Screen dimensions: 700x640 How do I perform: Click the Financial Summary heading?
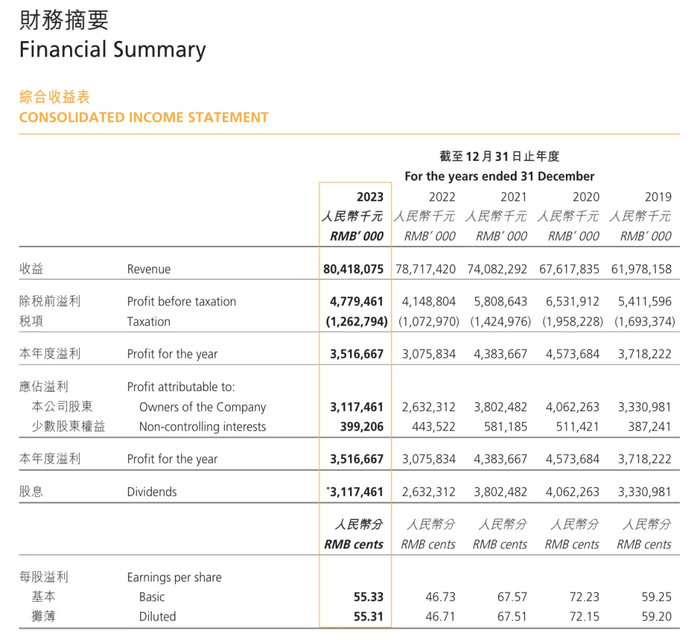pos(112,50)
